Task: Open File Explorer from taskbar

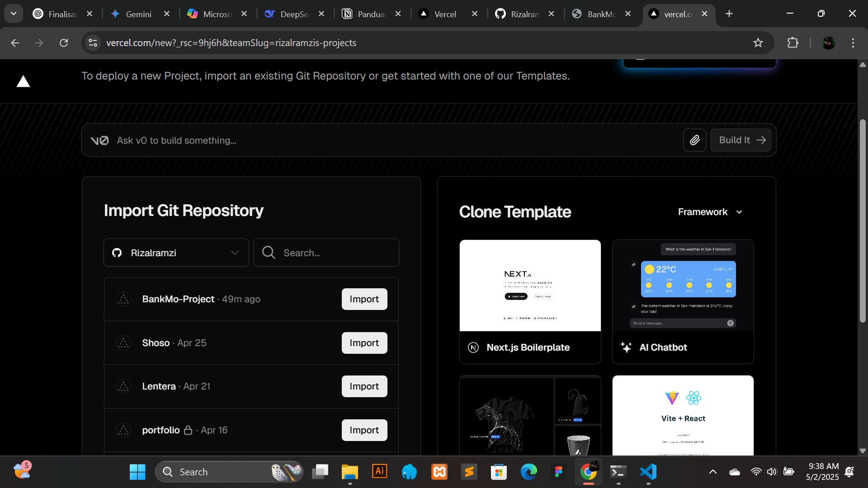Action: pos(349,472)
